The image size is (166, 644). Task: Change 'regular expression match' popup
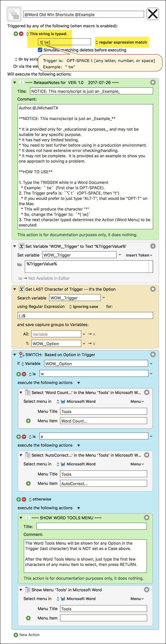(121, 42)
